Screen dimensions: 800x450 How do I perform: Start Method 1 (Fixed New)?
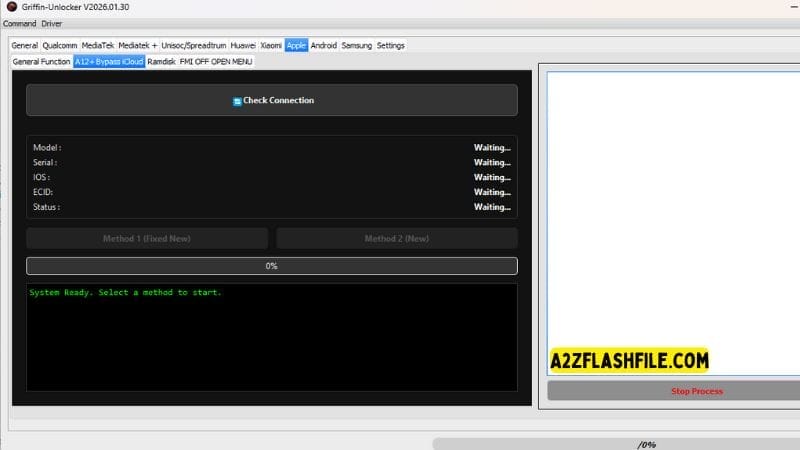click(147, 238)
